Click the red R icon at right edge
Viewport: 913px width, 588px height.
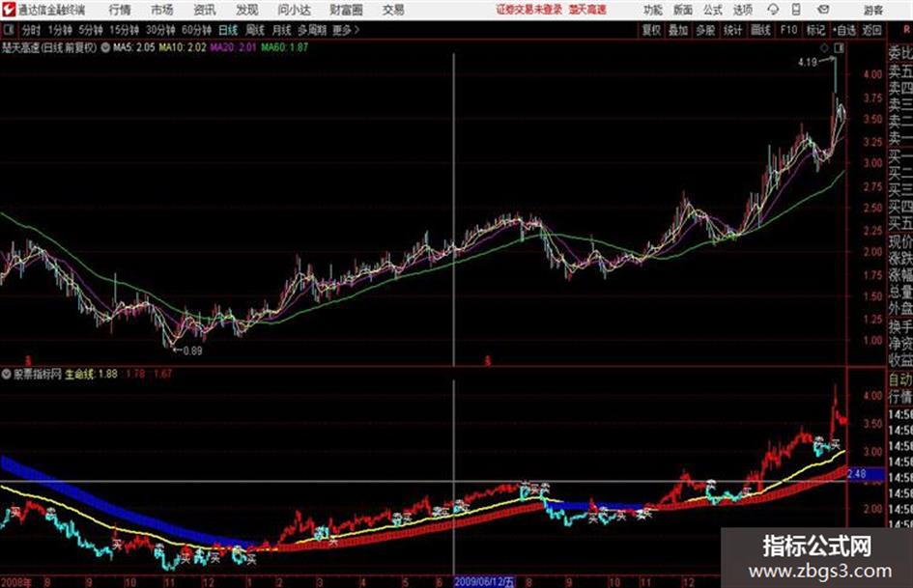click(906, 30)
